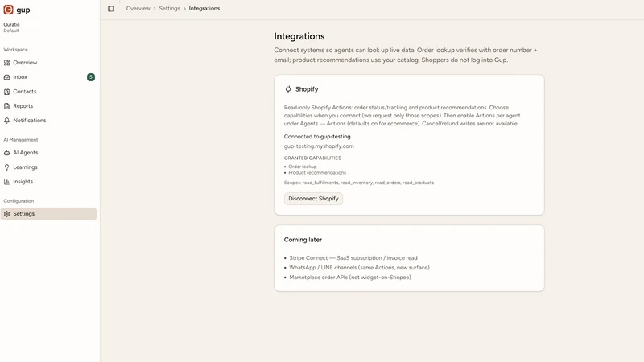Select Settings under Configuration
This screenshot has width=644, height=362.
point(48,214)
